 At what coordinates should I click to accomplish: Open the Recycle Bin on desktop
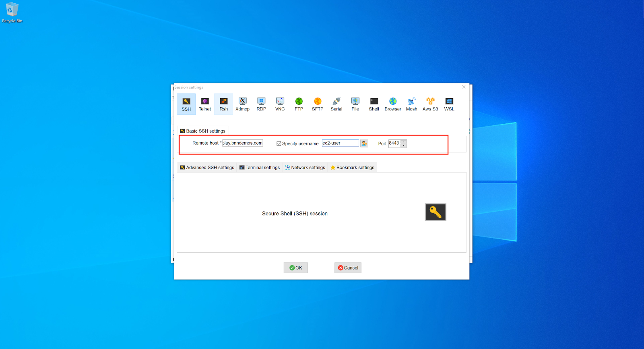(12, 12)
